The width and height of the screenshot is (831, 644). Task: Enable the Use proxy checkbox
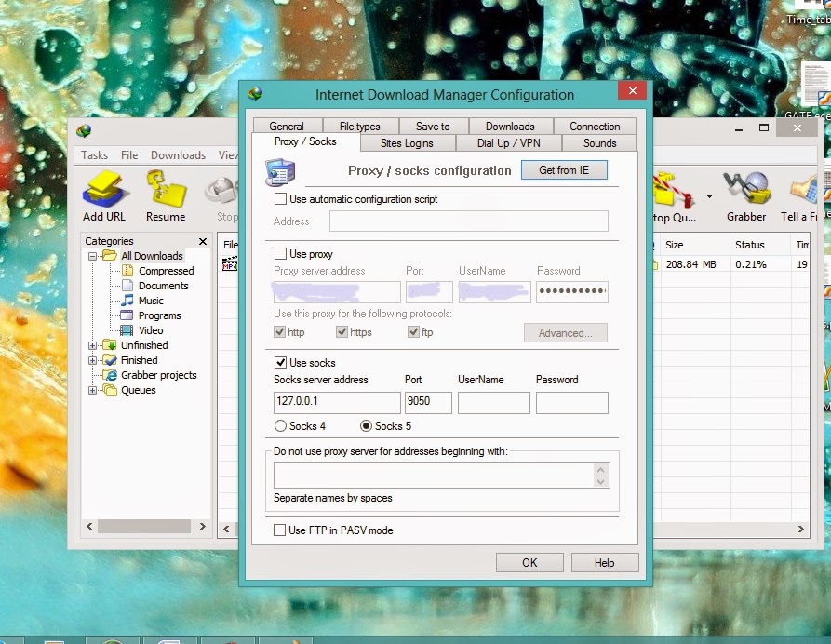pyautogui.click(x=280, y=254)
